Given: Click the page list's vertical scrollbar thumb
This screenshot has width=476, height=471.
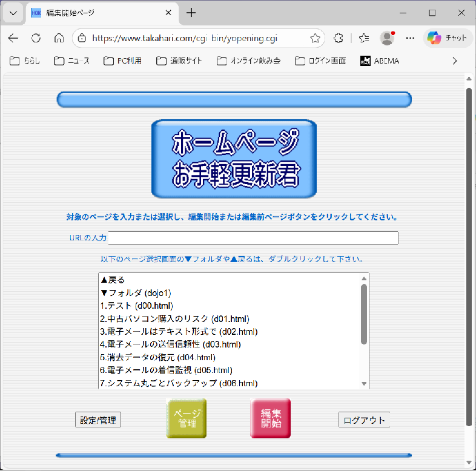Looking at the screenshot, I should [364, 314].
